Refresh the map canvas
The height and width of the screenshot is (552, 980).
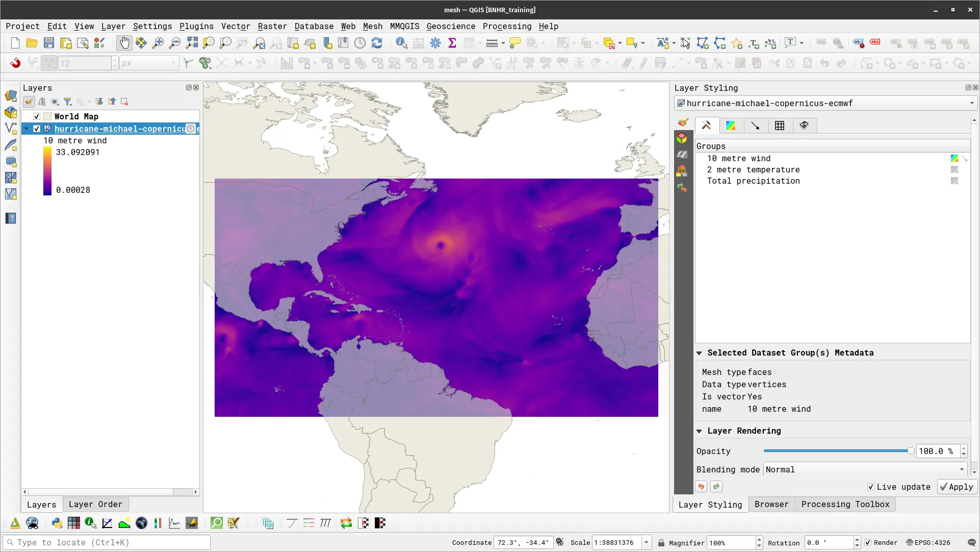377,43
